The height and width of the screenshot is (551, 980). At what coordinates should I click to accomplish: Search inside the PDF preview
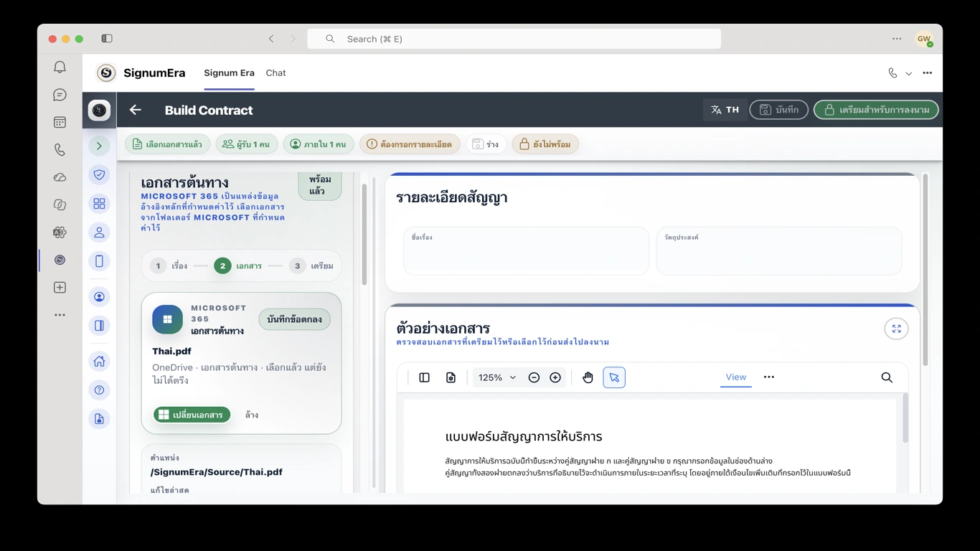click(887, 377)
